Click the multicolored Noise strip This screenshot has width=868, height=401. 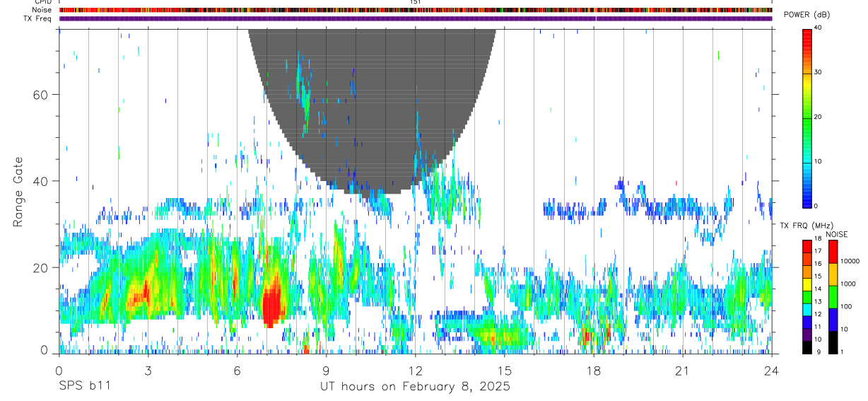416,10
